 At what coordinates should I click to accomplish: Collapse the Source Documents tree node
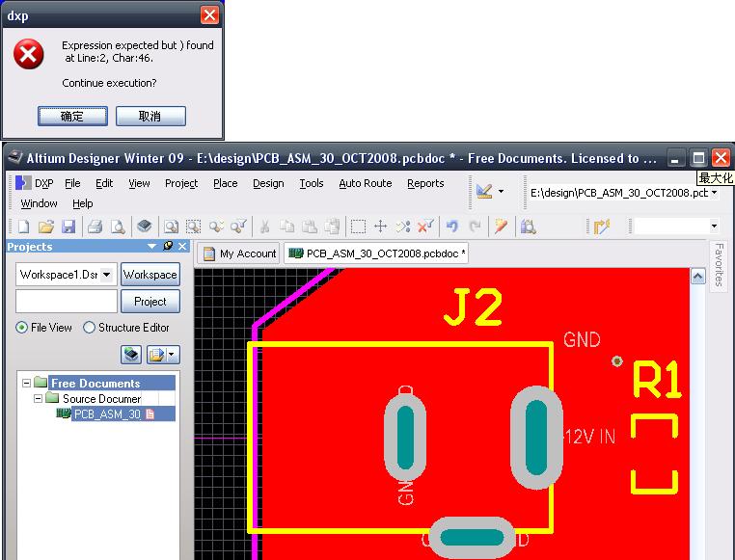coord(39,398)
